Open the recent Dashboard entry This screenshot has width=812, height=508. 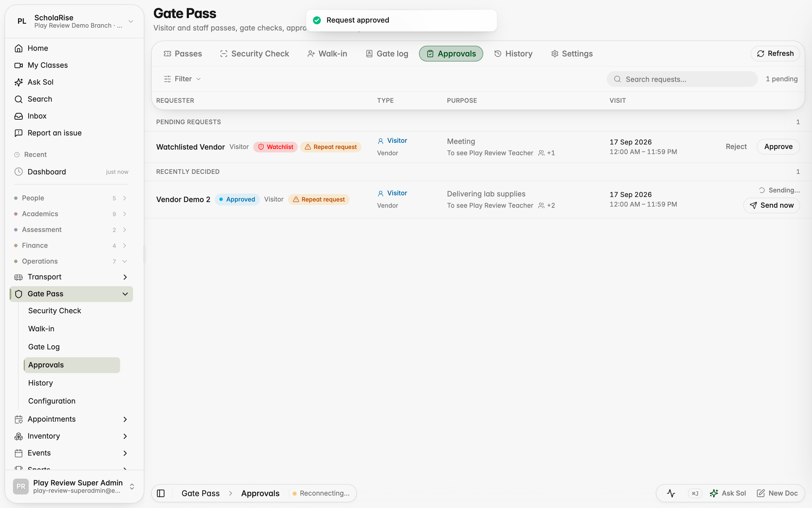point(71,172)
